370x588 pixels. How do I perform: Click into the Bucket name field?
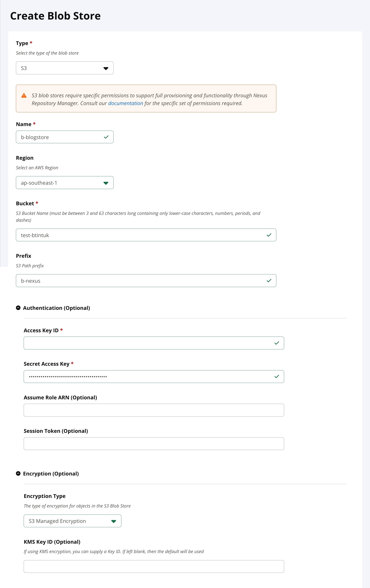pyautogui.click(x=142, y=235)
